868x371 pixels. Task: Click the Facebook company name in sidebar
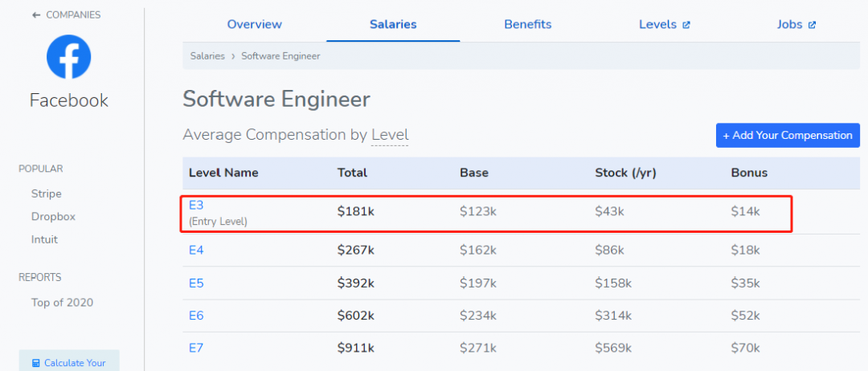[69, 100]
